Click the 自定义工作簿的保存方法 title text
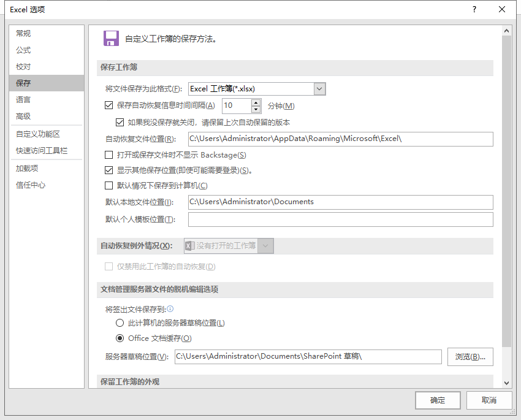521x420 pixels. click(x=171, y=39)
